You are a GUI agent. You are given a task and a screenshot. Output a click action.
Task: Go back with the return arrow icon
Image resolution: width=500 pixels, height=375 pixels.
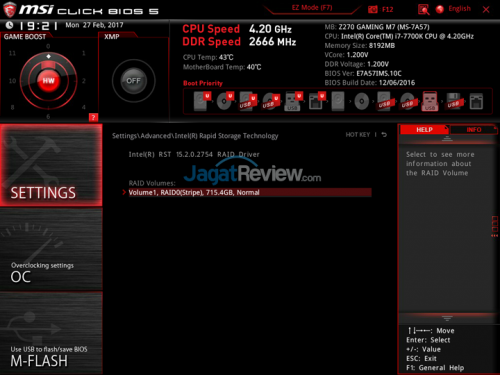click(x=384, y=135)
